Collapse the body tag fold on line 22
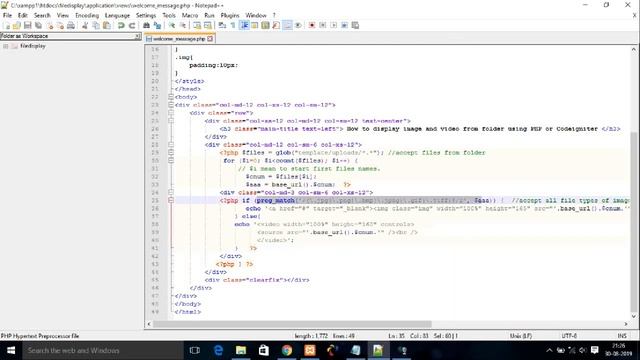Screen dimensions: 640x360 (x=171, y=97)
